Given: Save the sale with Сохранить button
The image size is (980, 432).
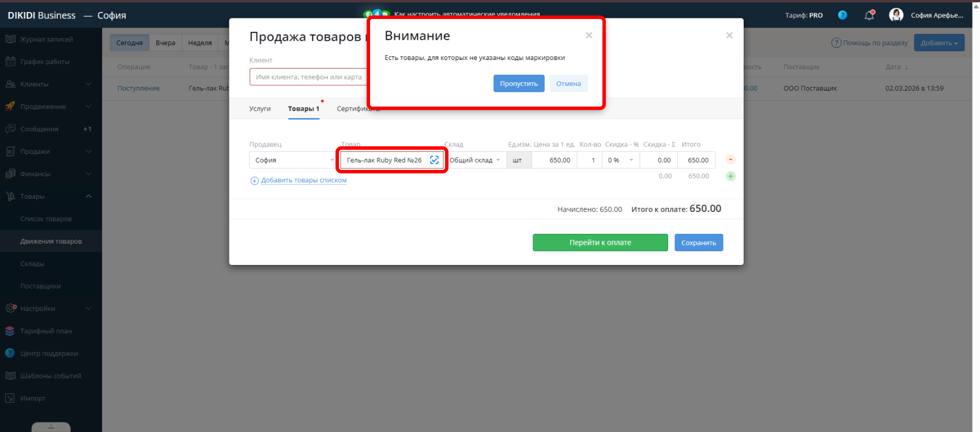Looking at the screenshot, I should (x=699, y=242).
